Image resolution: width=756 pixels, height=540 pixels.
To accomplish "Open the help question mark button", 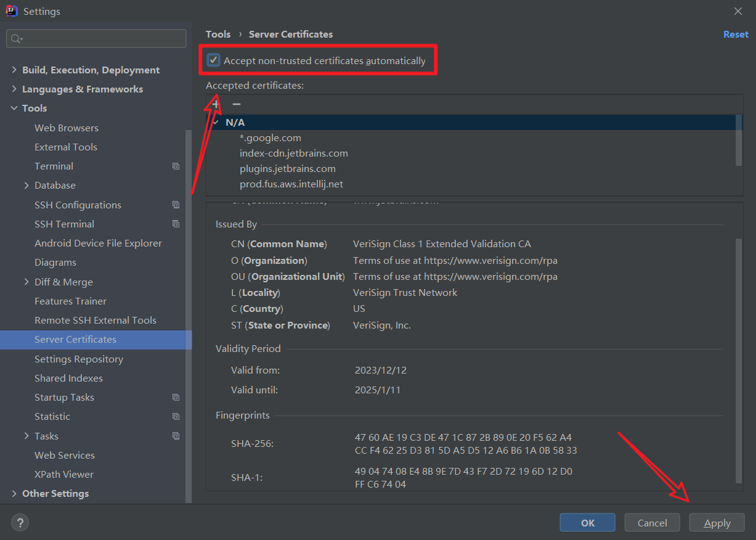I will 20,523.
